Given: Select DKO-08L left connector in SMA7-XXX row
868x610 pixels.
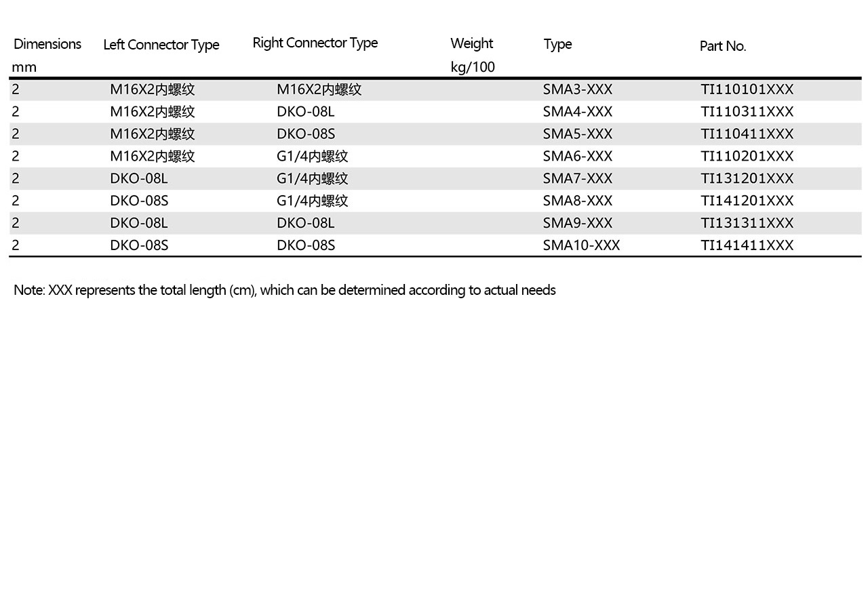Looking at the screenshot, I should 139,179.
